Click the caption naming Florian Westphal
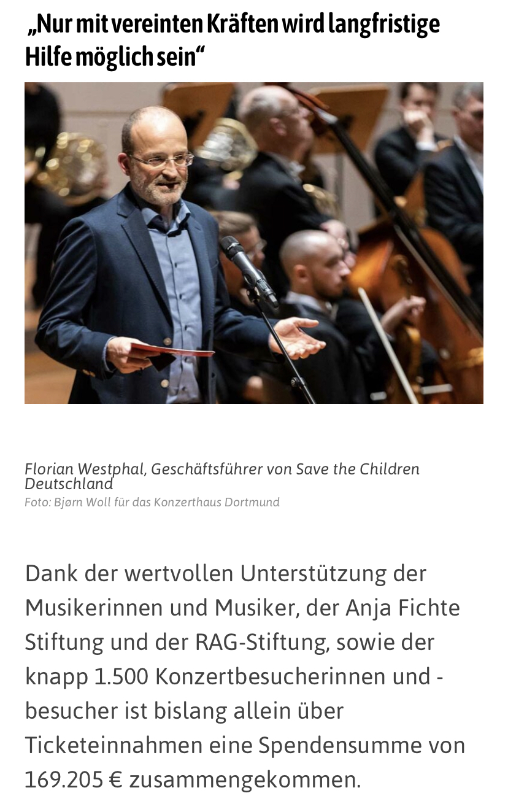Viewport: 508px width, 812px height. pyautogui.click(x=222, y=476)
